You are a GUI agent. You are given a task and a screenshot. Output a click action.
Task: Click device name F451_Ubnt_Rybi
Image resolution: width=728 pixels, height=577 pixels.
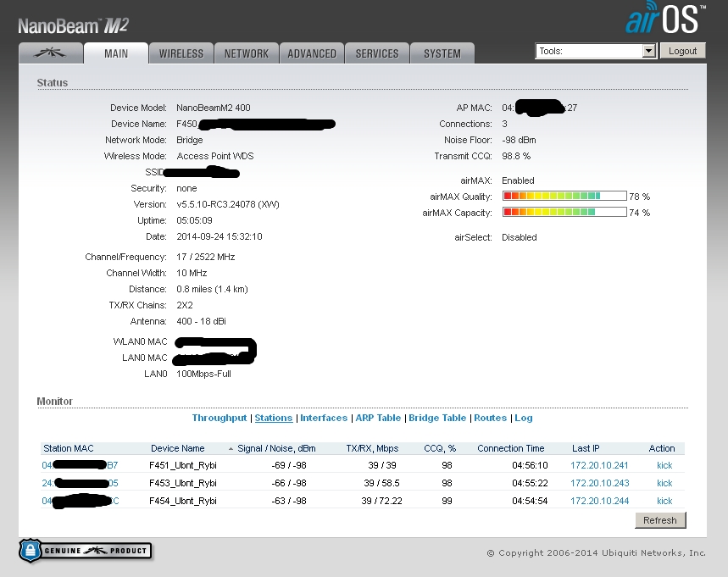click(x=183, y=465)
